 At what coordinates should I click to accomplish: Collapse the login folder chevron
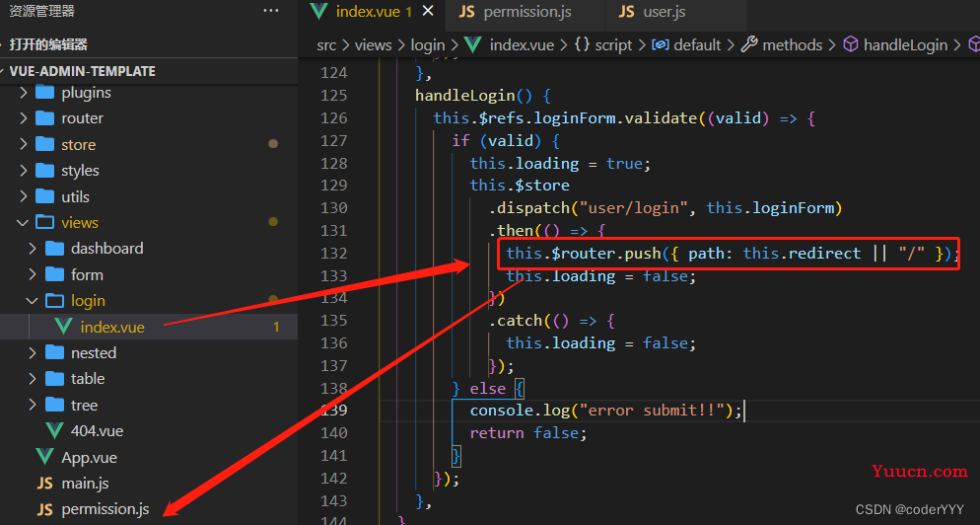pos(33,301)
